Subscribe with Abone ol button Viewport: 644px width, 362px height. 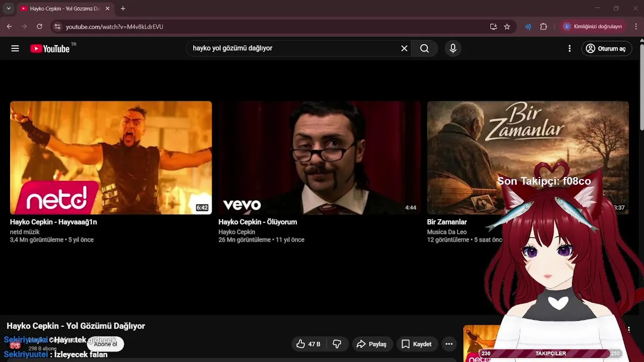[106, 344]
